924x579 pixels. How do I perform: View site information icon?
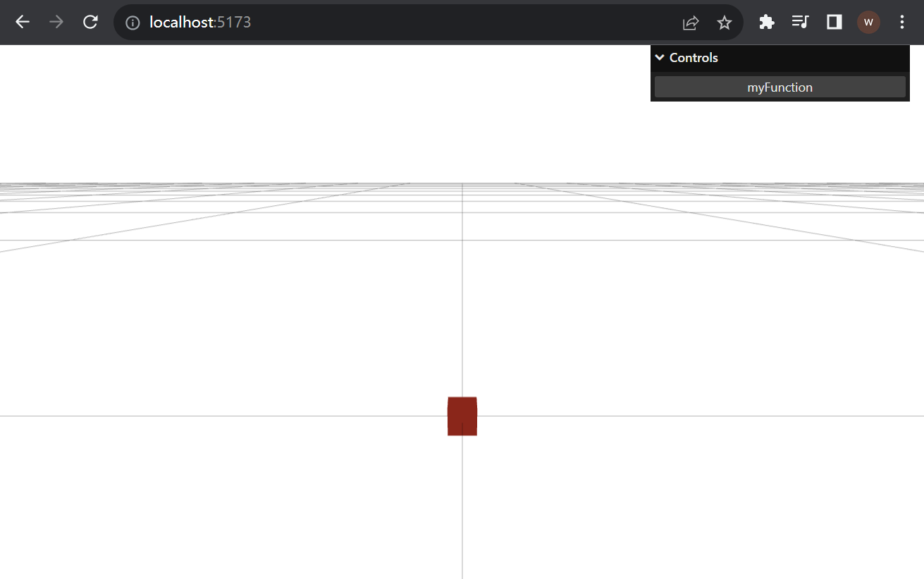(133, 23)
